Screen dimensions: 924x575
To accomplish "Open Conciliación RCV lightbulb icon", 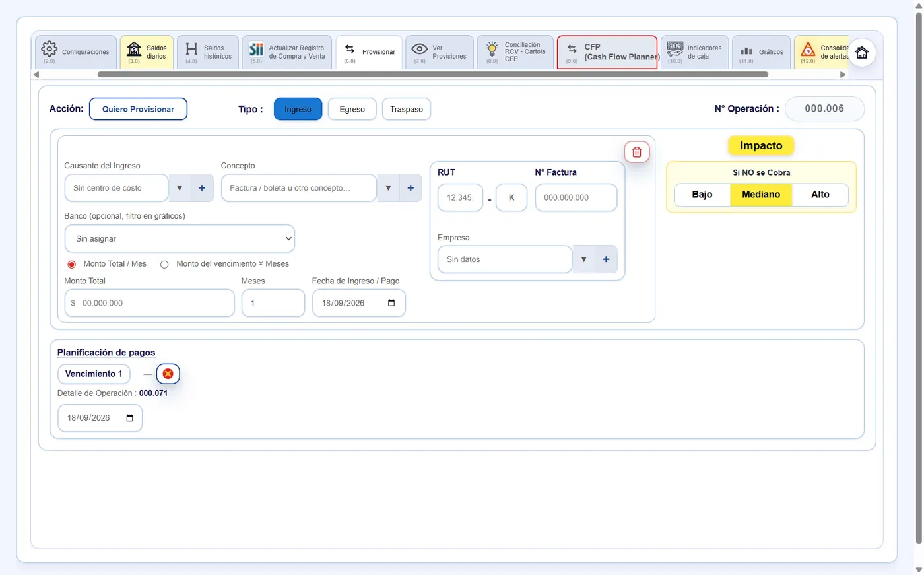I will pos(492,49).
